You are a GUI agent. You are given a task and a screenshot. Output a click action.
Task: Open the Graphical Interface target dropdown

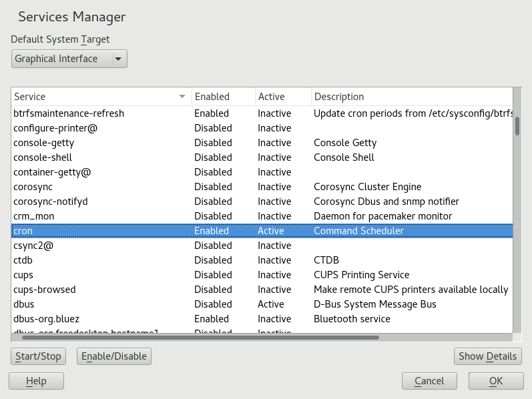pos(69,59)
